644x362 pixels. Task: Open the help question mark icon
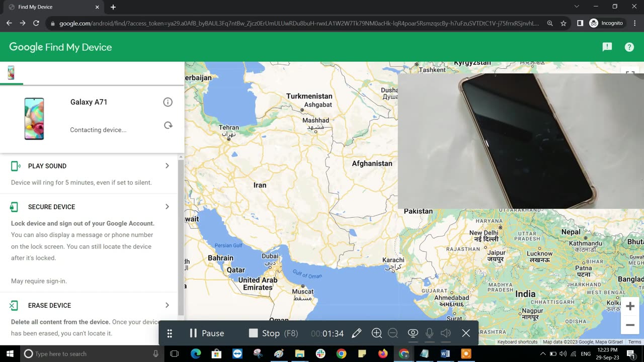pyautogui.click(x=629, y=47)
